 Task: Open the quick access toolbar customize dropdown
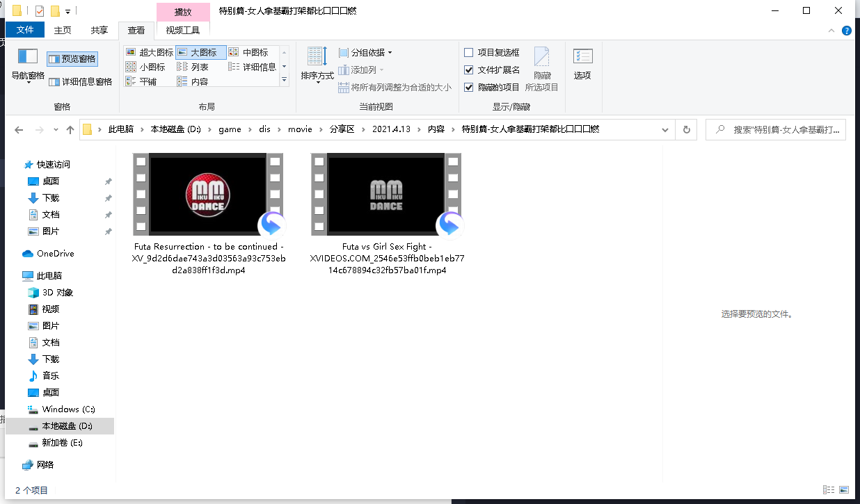[x=67, y=12]
